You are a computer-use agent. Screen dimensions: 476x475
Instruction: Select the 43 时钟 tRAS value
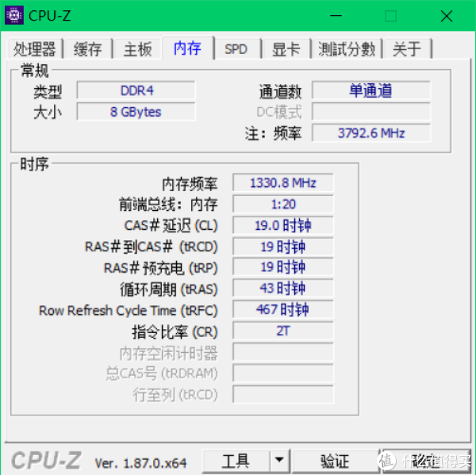coord(283,288)
